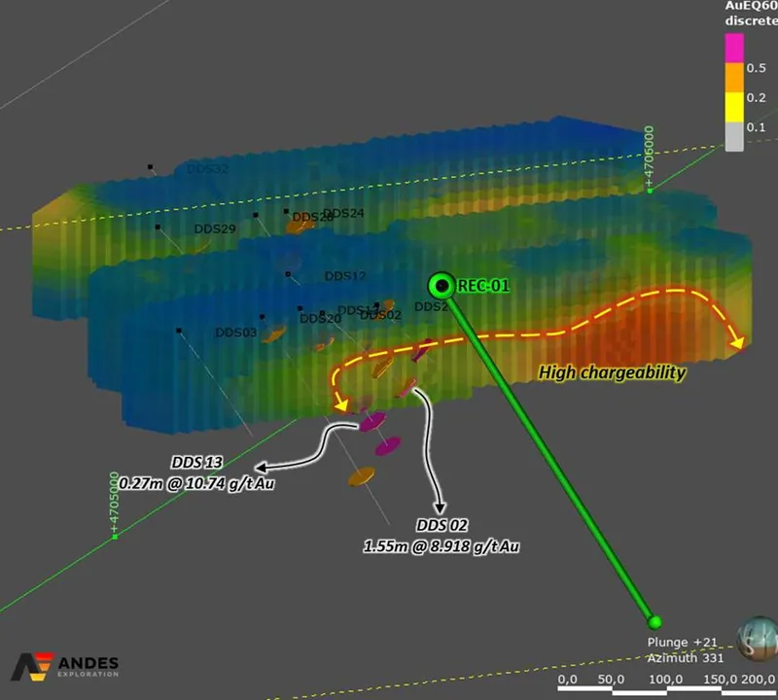Click the orange 0.5 legend swatch
The width and height of the screenshot is (778, 700).
[x=734, y=78]
